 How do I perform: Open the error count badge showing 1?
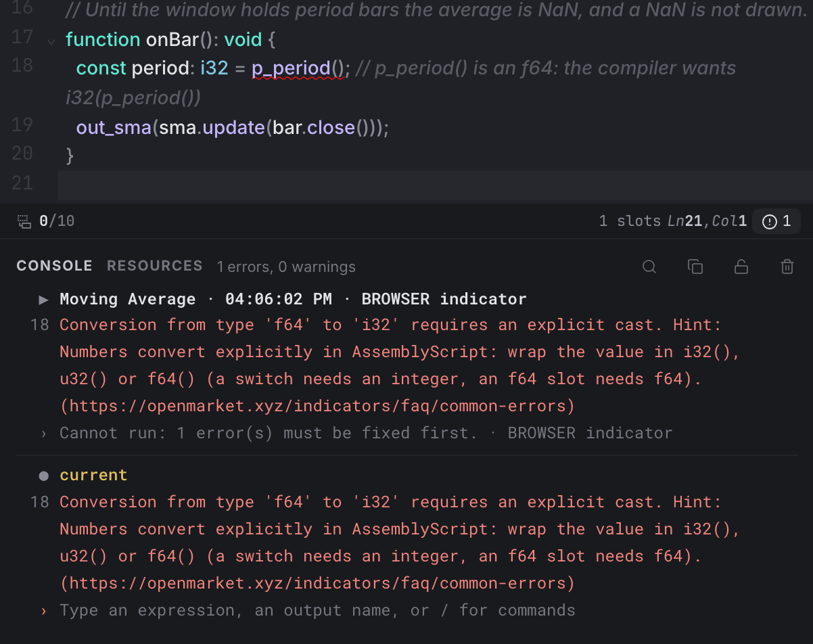[x=776, y=221]
